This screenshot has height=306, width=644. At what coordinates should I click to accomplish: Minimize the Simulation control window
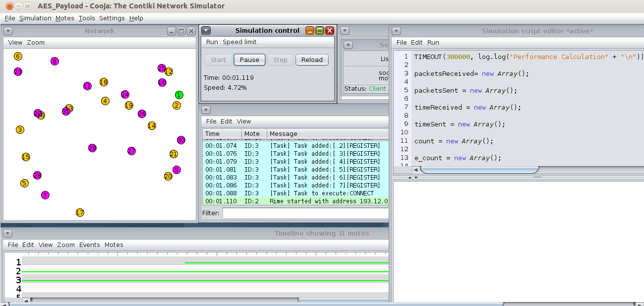click(310, 30)
